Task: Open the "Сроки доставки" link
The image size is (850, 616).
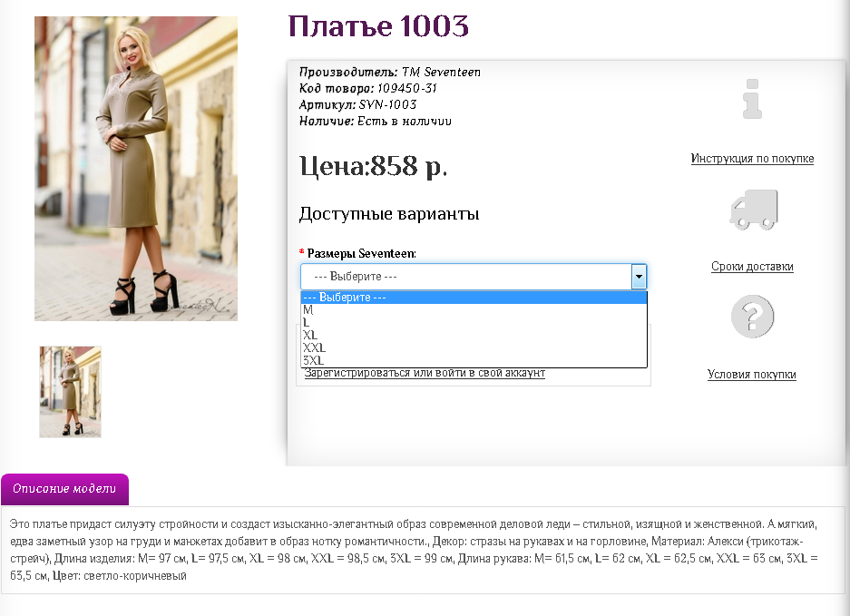Action: [751, 267]
